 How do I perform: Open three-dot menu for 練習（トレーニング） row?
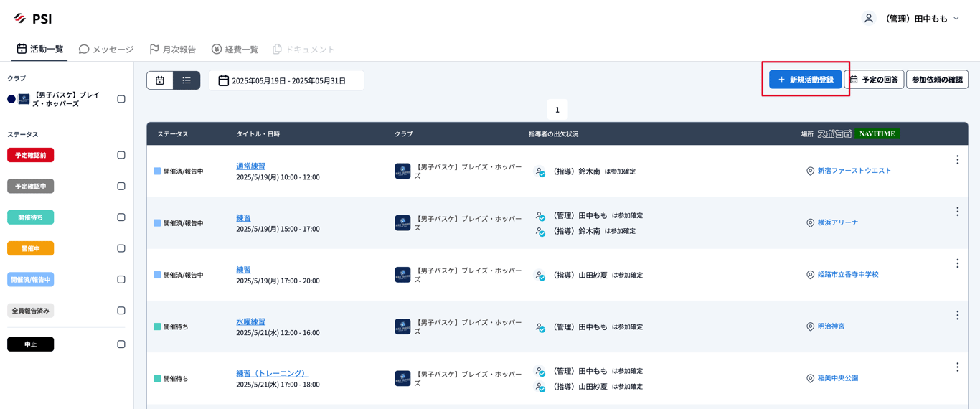click(x=957, y=367)
